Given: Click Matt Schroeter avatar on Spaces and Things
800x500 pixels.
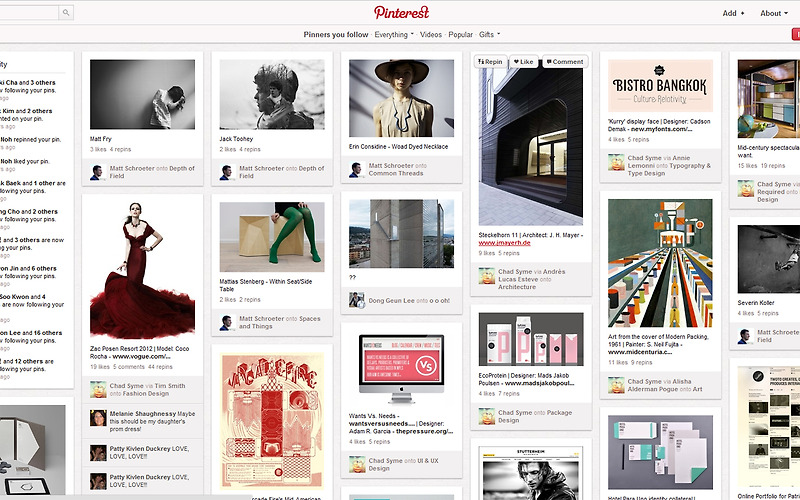Looking at the screenshot, I should coord(226,322).
